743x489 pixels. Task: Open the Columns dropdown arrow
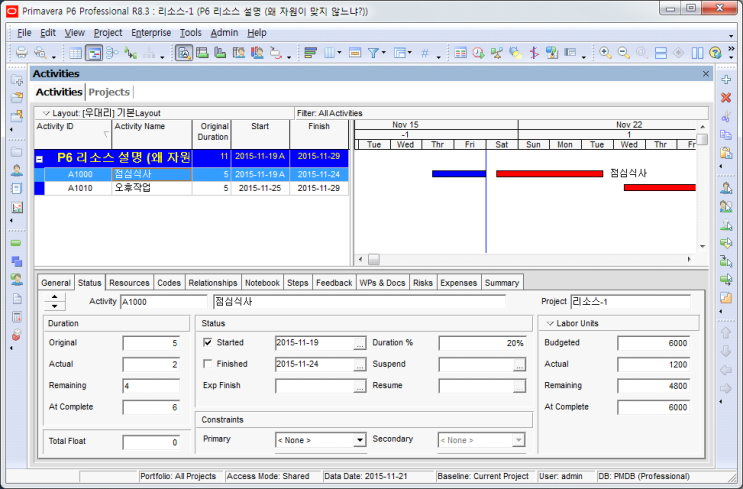[x=339, y=53]
